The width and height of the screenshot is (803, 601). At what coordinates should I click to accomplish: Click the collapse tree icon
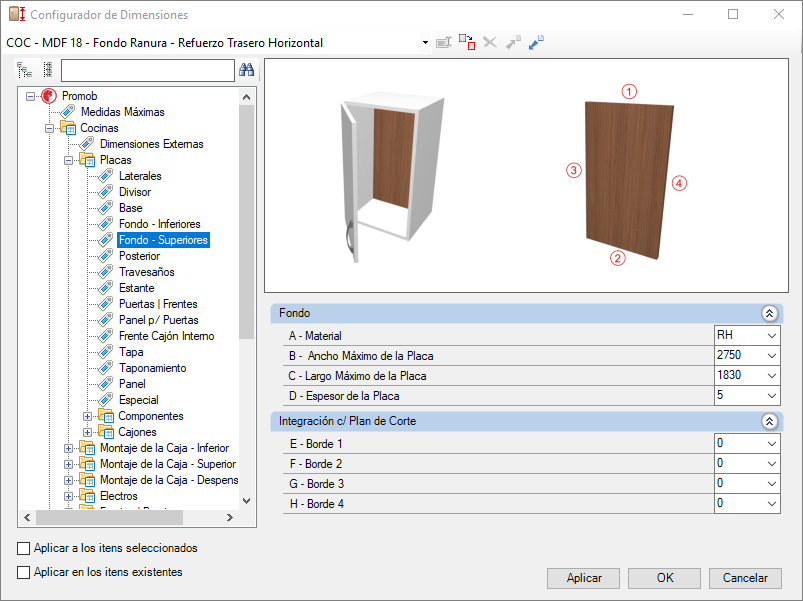click(x=48, y=70)
